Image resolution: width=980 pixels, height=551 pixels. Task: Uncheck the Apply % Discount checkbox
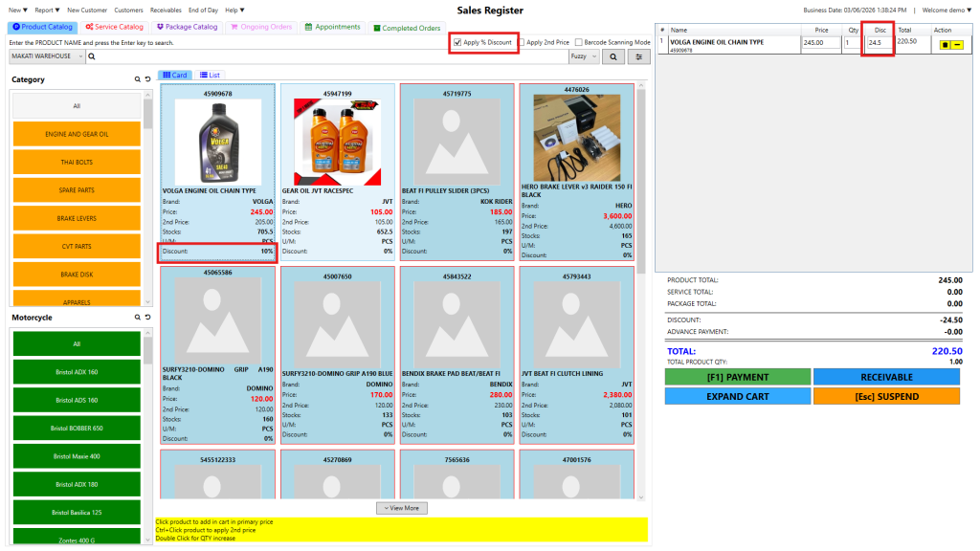click(458, 43)
